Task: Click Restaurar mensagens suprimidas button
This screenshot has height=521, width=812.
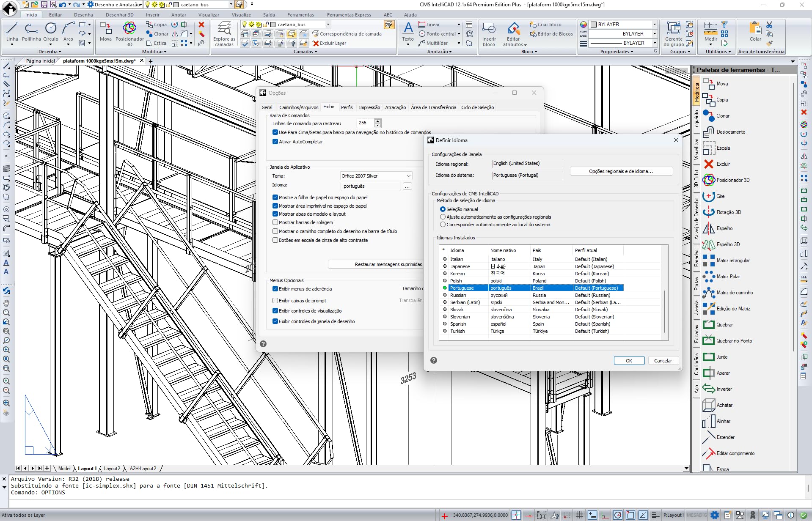Action: pyautogui.click(x=377, y=264)
